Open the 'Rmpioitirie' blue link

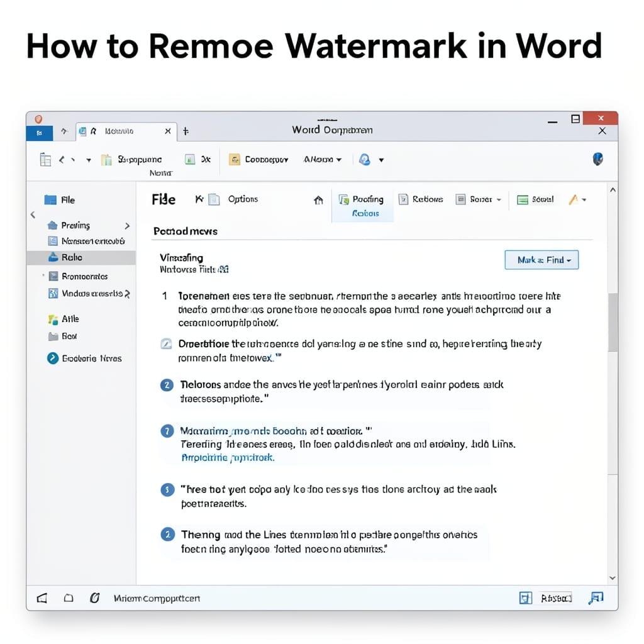coord(228,458)
